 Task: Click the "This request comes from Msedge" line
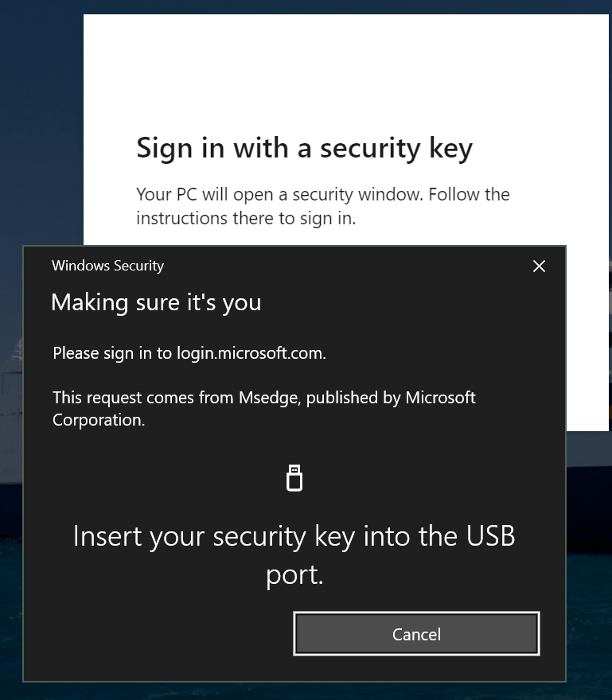pyautogui.click(x=263, y=397)
